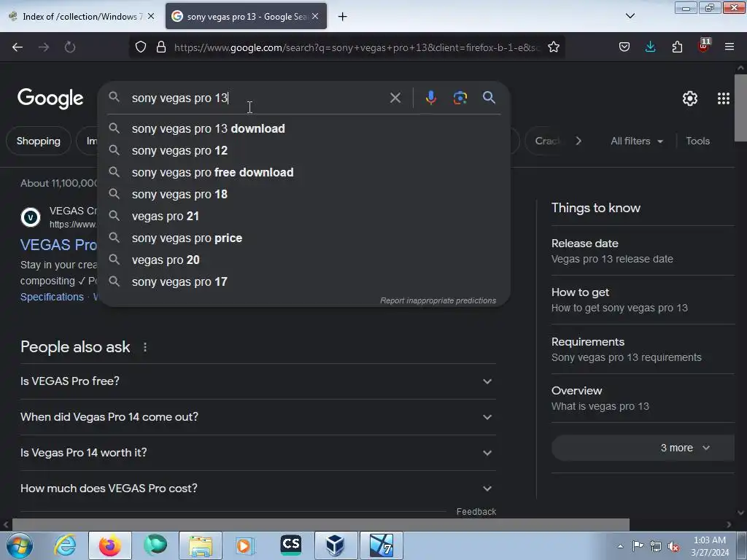747x560 pixels.
Task: Show hidden system tray icons
Action: [x=620, y=547]
